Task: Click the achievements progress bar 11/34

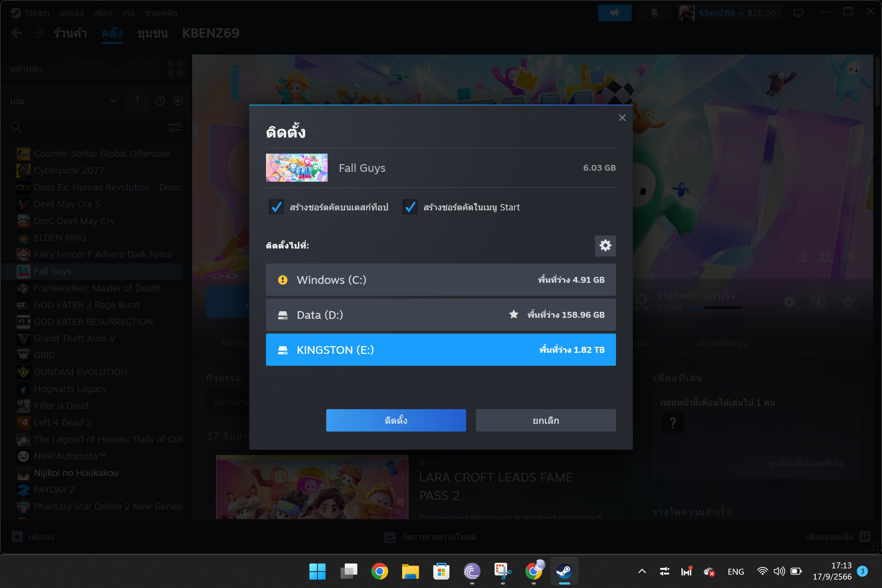Action: coord(715,308)
